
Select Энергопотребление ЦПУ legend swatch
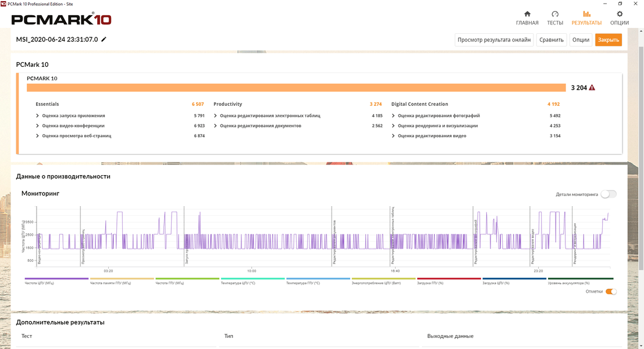[x=383, y=279]
